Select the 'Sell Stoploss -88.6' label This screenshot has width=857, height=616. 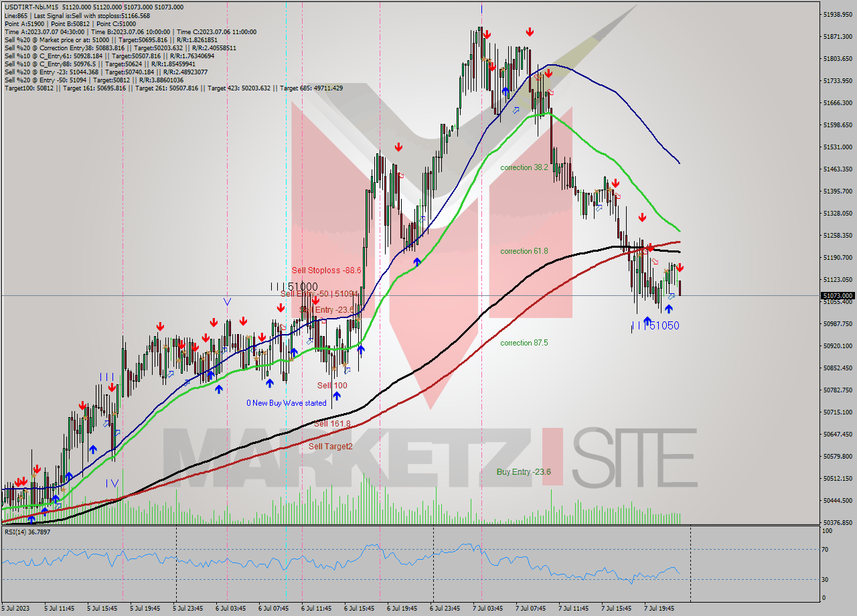pos(326,271)
